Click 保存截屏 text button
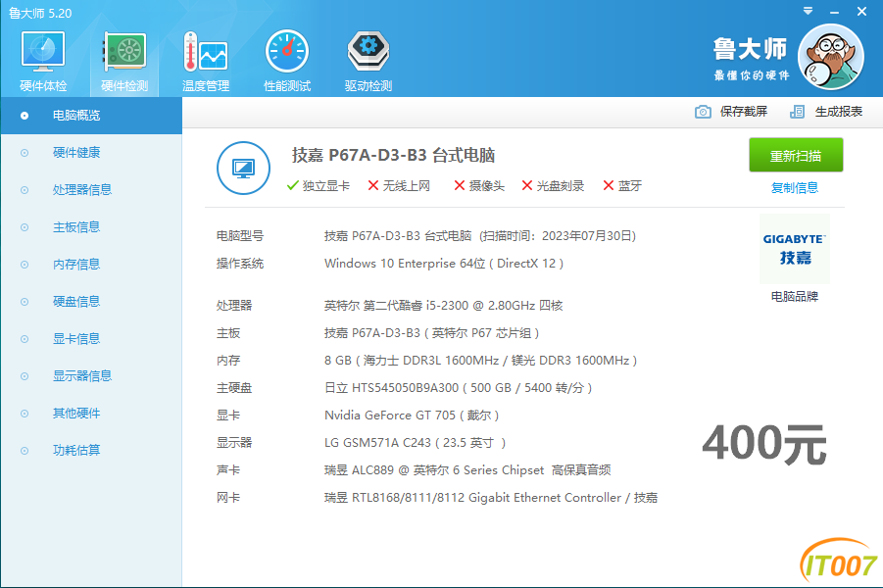This screenshot has height=588, width=883. [743, 112]
